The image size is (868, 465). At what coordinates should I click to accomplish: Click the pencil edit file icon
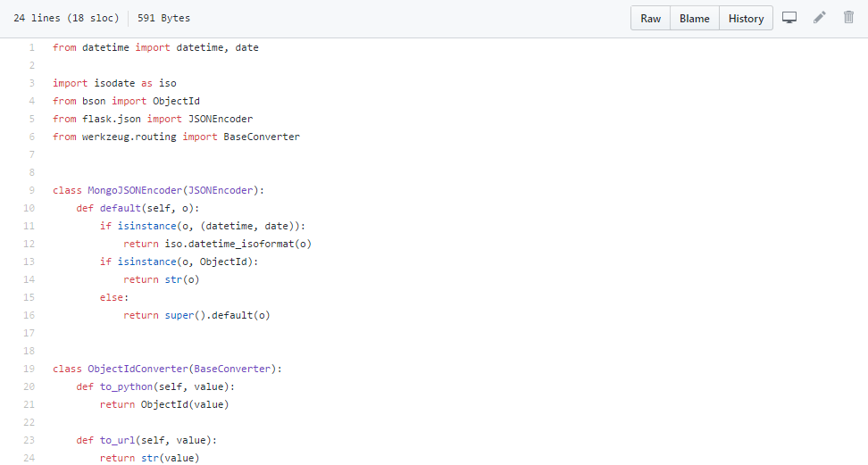click(x=820, y=18)
